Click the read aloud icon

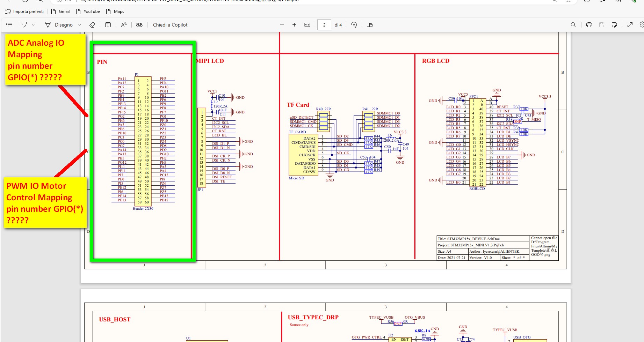point(124,25)
